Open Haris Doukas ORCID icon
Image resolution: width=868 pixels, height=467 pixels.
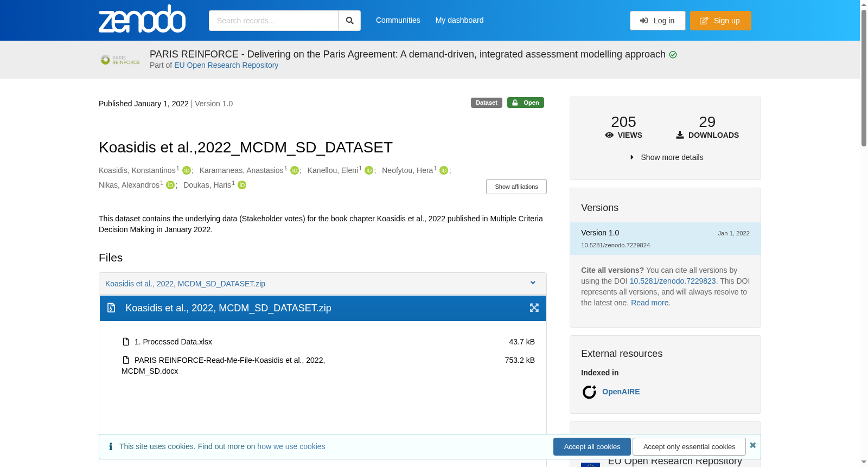(242, 185)
